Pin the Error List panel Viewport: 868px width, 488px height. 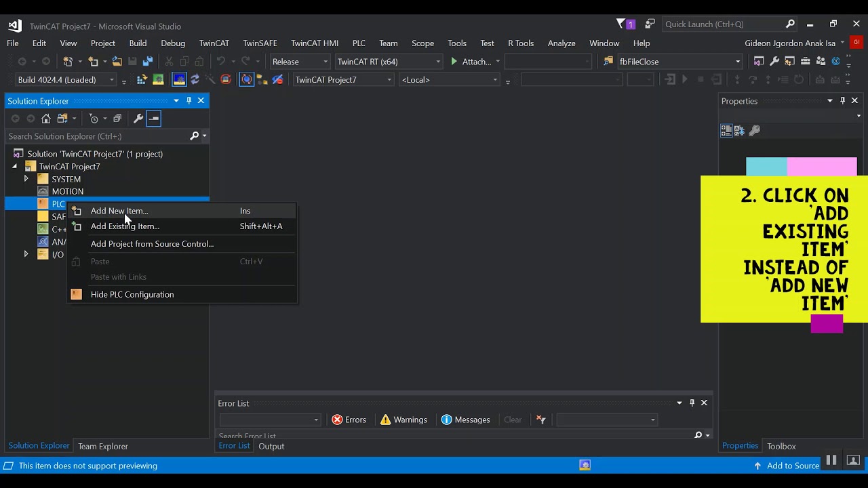tap(692, 403)
